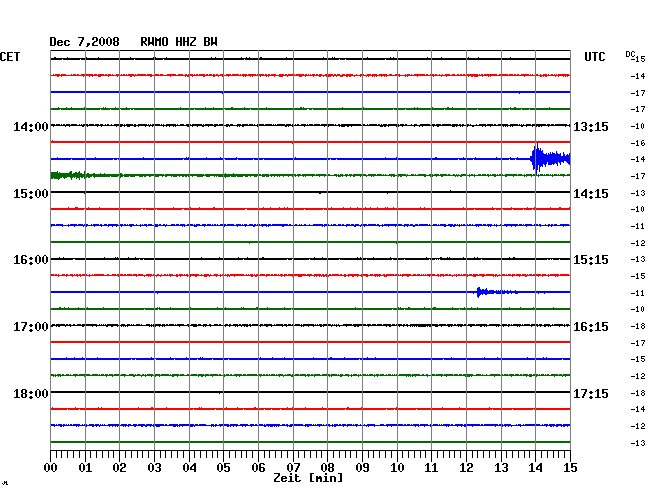Select the '16:00' CET time label
Screen dimensions: 650x494
coord(31,260)
